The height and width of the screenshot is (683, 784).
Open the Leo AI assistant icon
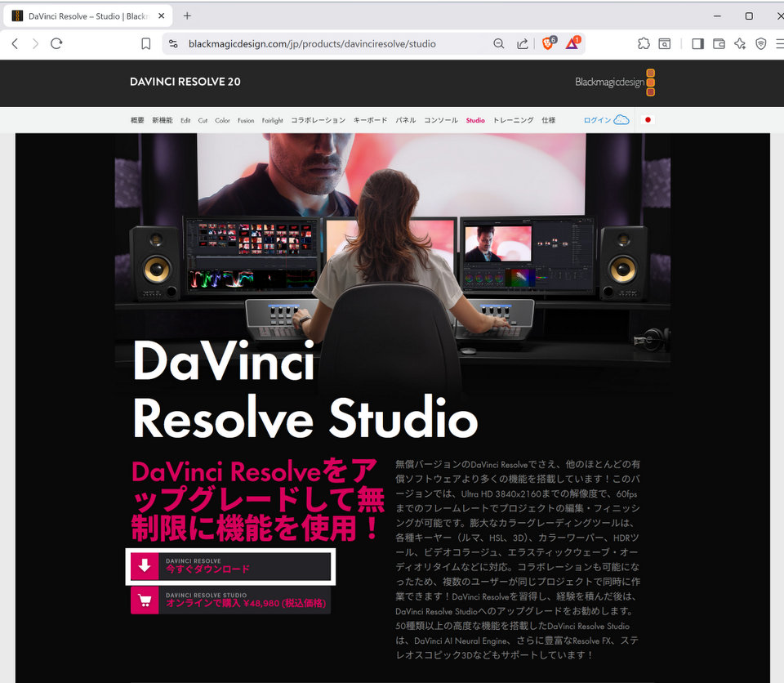click(740, 44)
